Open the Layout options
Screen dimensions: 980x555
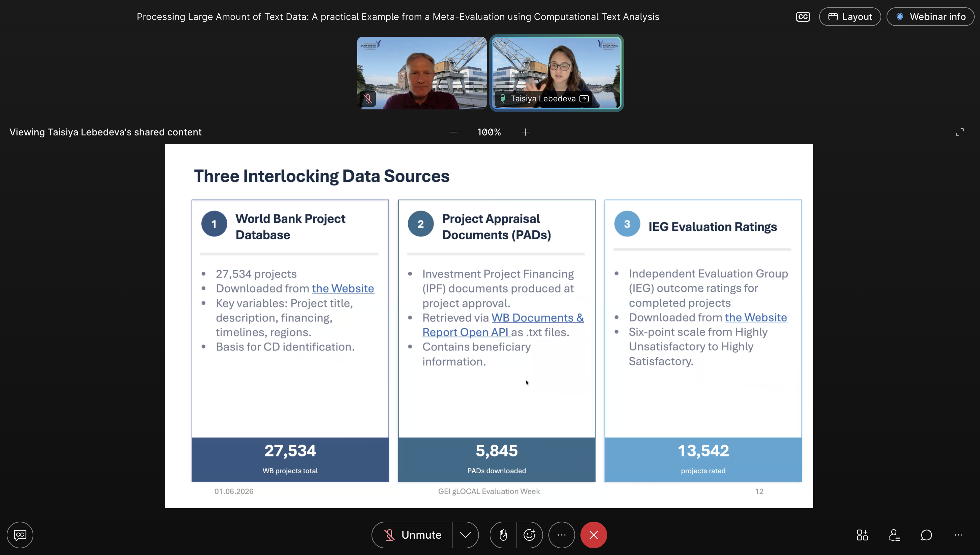(x=849, y=17)
